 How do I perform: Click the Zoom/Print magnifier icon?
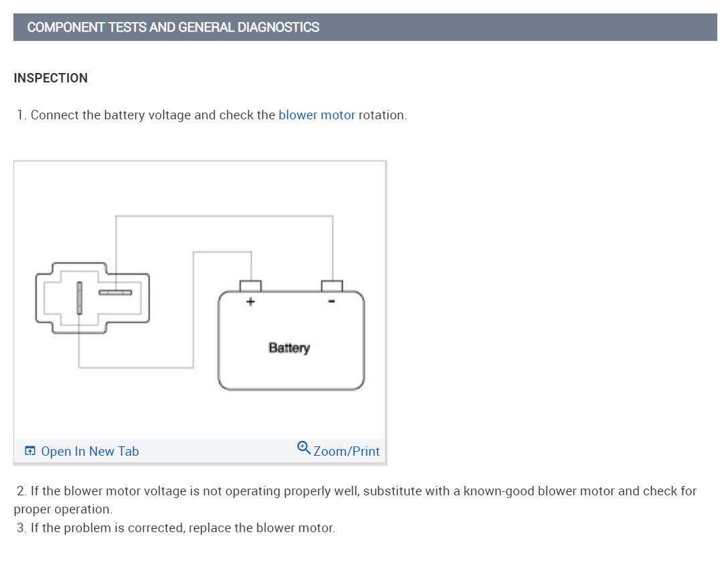[303, 446]
